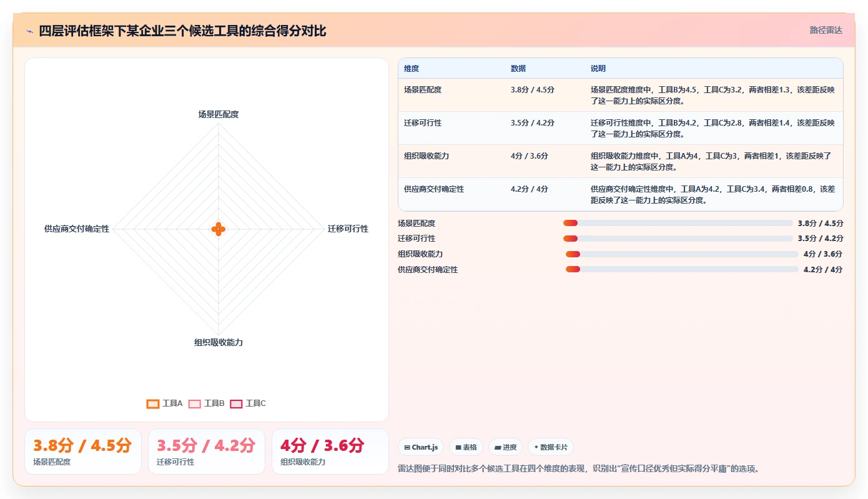Click the 路径雷达 label in header
This screenshot has width=868, height=499.
826,30
